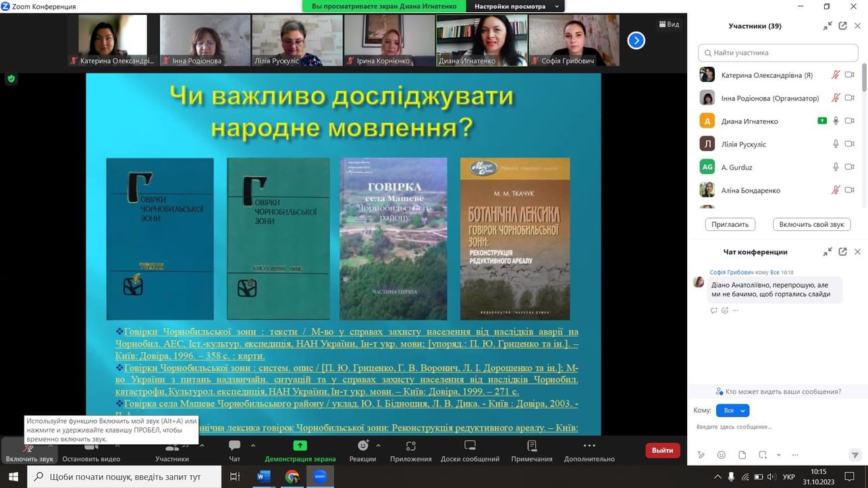Toggle microphone for Катерина Олександрівна (Я)
The height and width of the screenshot is (488, 868).
(836, 75)
